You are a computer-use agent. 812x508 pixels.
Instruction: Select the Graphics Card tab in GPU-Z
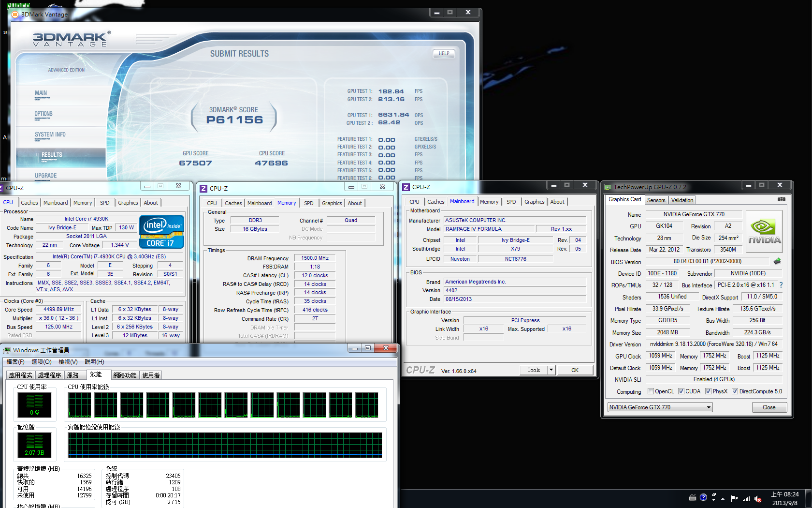(x=624, y=199)
